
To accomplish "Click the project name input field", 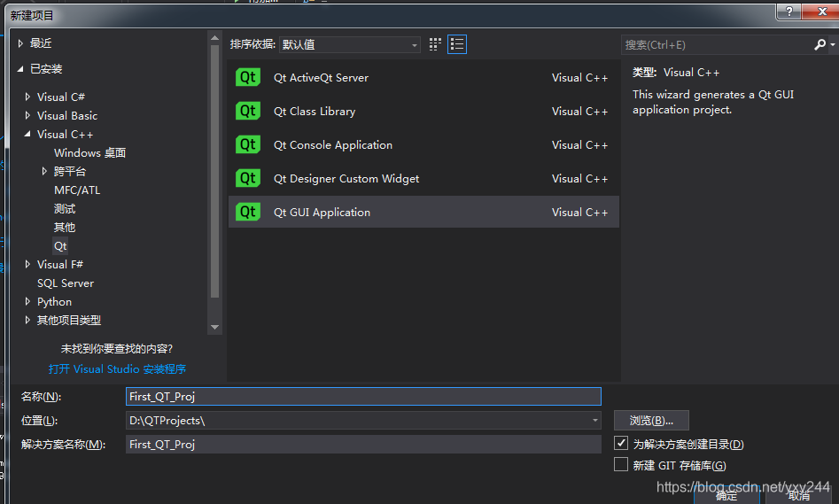I will [x=363, y=397].
